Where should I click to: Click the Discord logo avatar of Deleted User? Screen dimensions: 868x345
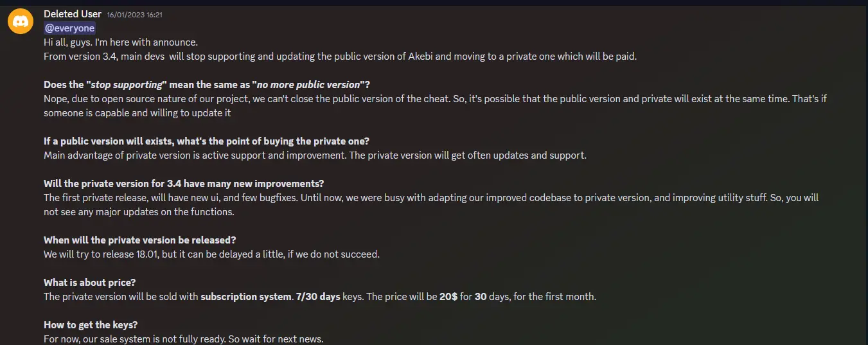click(21, 22)
